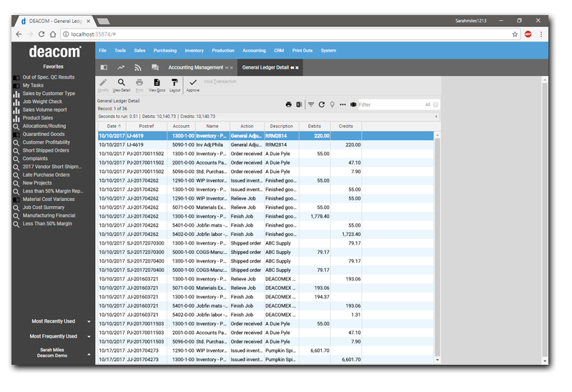This screenshot has width=572, height=392.
Task: Sort by the Date column header
Action: pyautogui.click(x=112, y=127)
